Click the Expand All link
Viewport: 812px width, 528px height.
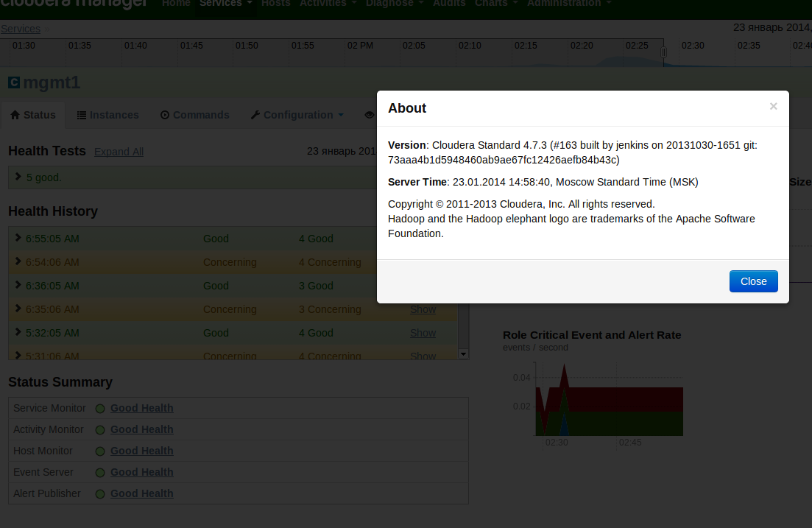coord(119,152)
